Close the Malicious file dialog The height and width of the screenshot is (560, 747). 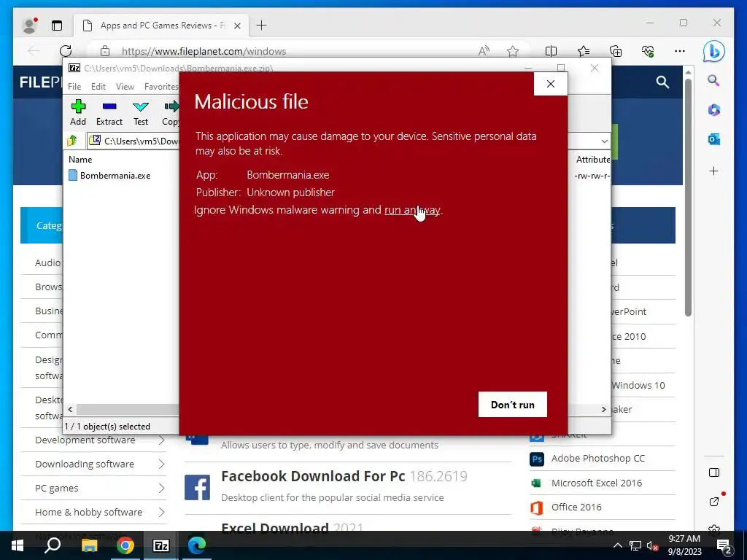point(551,84)
